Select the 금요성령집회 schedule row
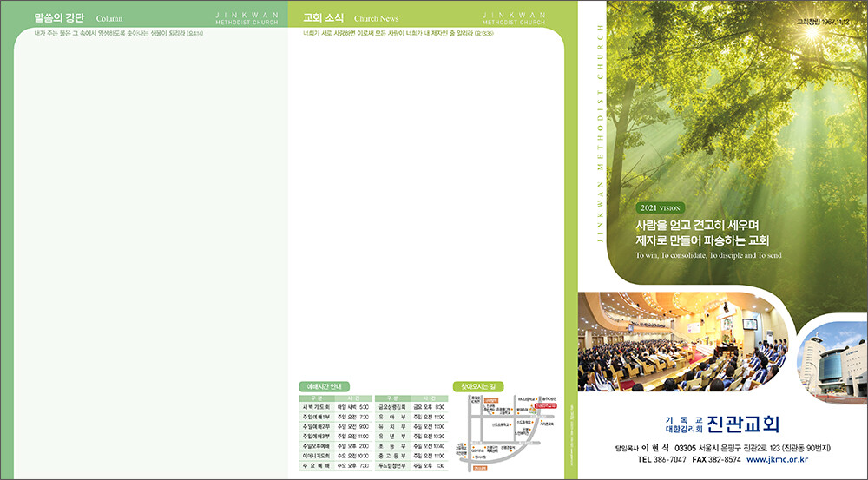The image size is (868, 480). pos(411,407)
